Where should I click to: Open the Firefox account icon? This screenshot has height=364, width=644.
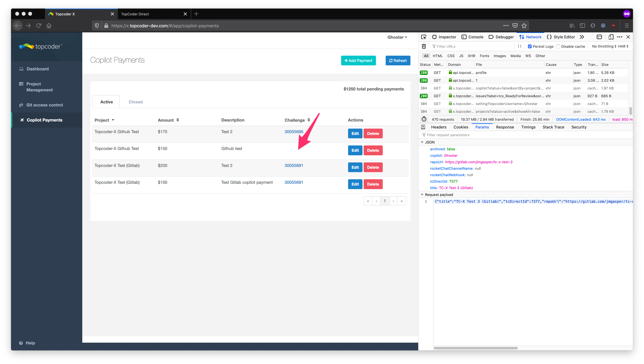pos(593,26)
